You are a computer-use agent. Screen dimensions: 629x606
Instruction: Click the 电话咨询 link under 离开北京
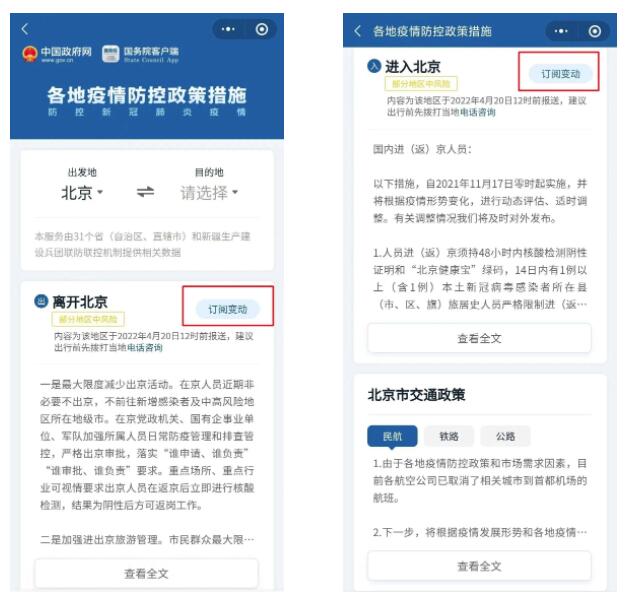(x=145, y=347)
